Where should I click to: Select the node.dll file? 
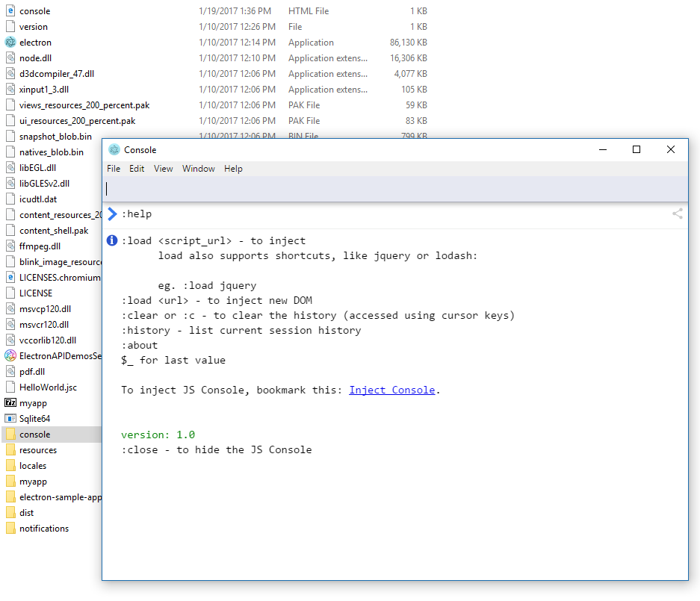(35, 58)
